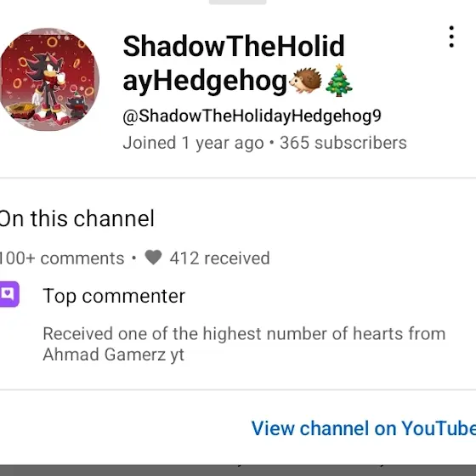Click the Top commenter label
Screen dimensions: 476x476
pos(114,296)
